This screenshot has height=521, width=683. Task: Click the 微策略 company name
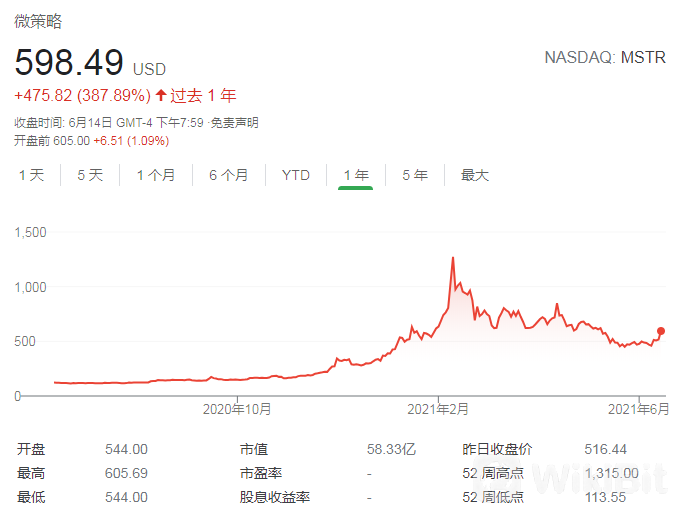coord(38,21)
